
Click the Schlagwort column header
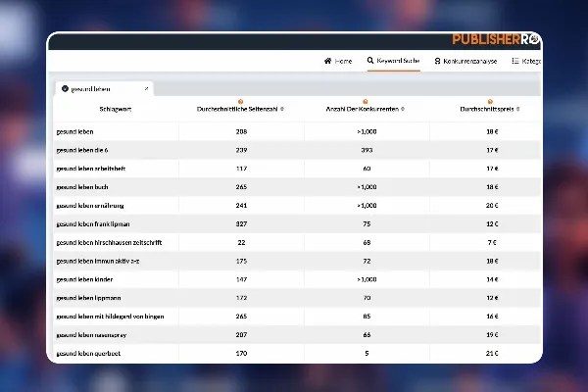(116, 109)
